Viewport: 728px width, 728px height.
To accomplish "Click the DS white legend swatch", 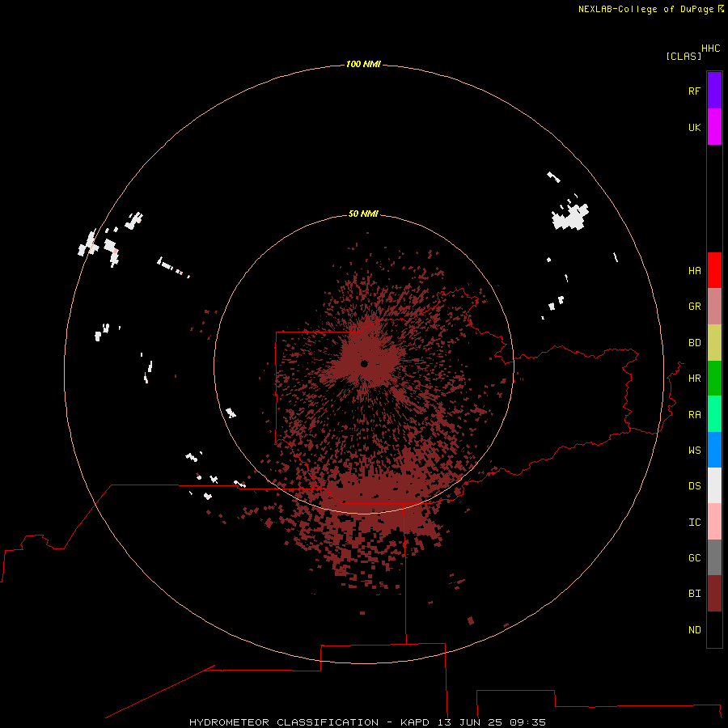I will (714, 485).
